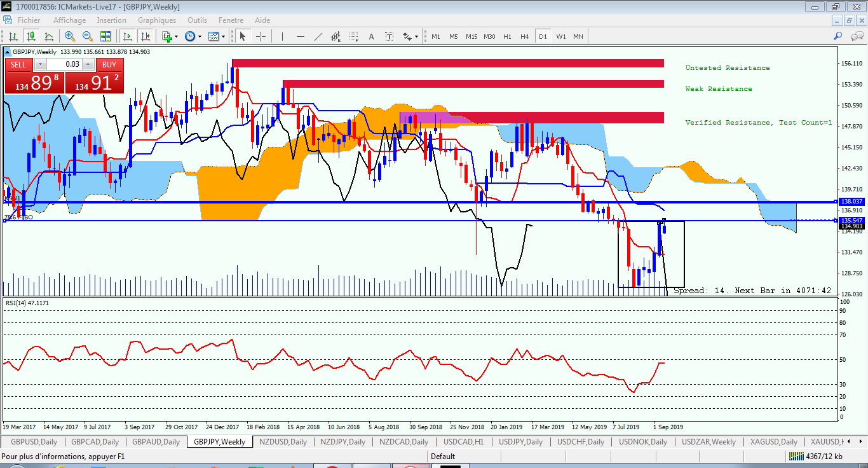This screenshot has height=468, width=868.
Task: Select the standard cursor tool
Action: tap(242, 36)
